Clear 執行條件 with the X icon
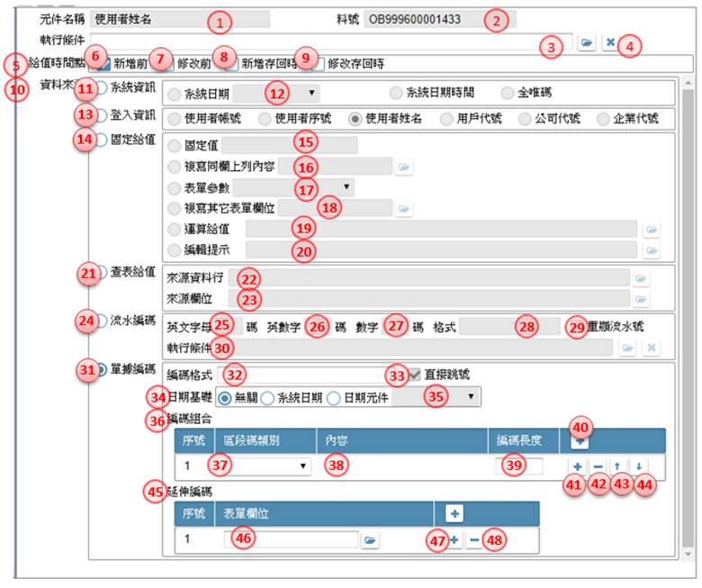The height and width of the screenshot is (588, 702). coord(610,42)
